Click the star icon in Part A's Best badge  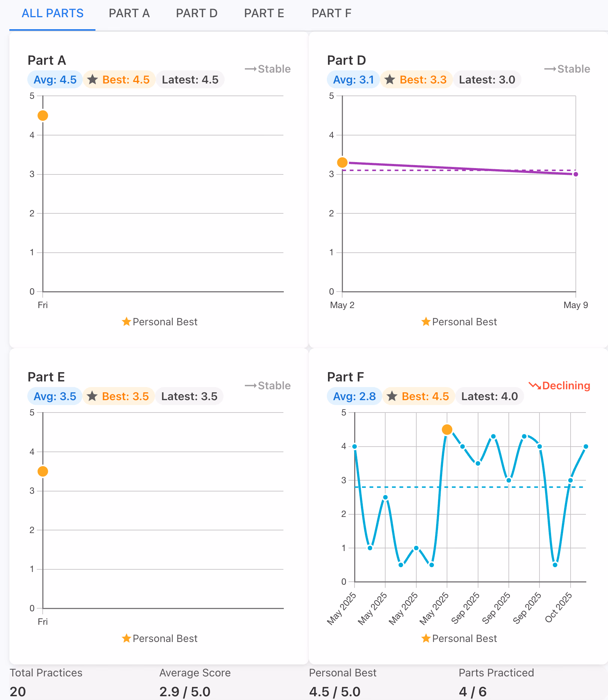coord(93,79)
